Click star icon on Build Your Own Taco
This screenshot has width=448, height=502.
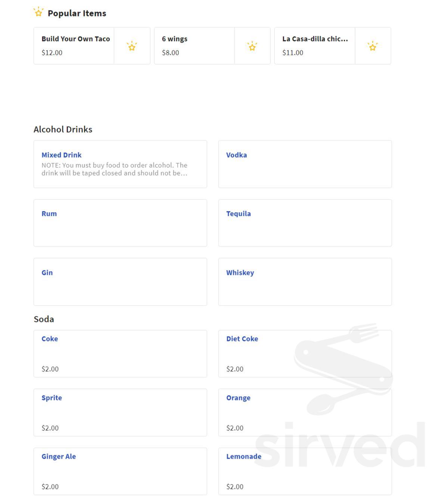click(x=132, y=46)
